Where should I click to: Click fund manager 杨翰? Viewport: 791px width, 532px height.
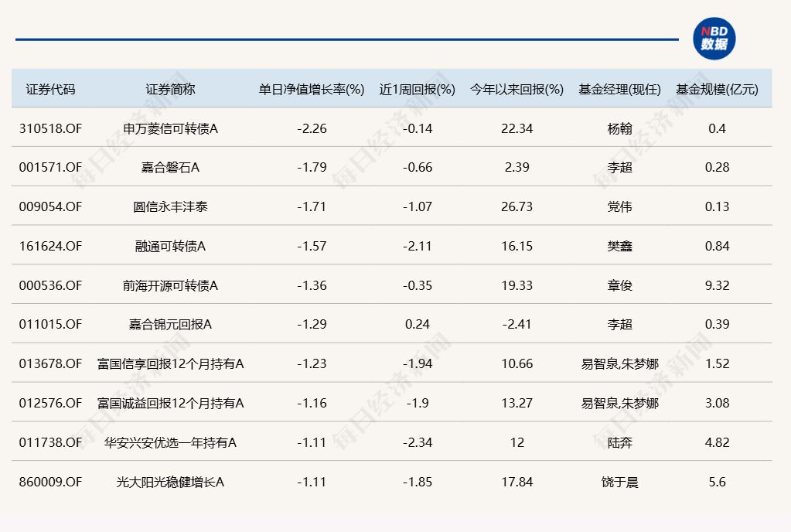click(x=619, y=128)
